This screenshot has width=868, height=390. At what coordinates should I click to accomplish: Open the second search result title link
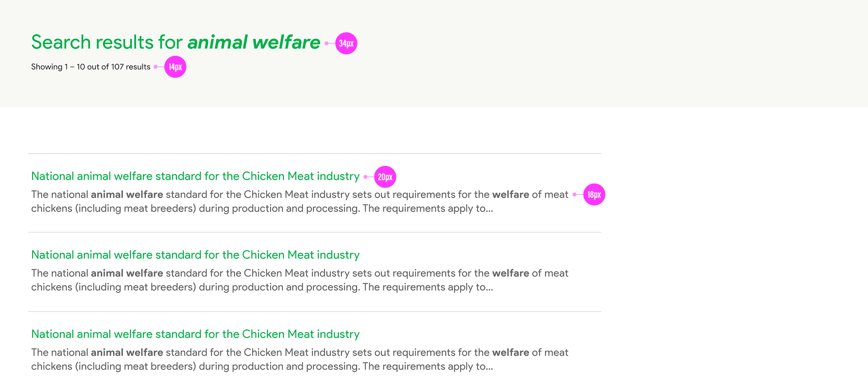(195, 255)
